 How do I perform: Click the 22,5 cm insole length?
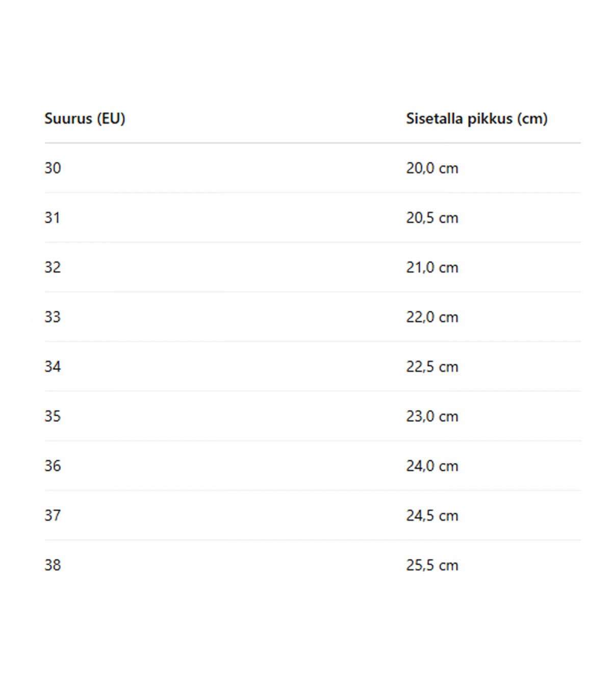tap(432, 366)
